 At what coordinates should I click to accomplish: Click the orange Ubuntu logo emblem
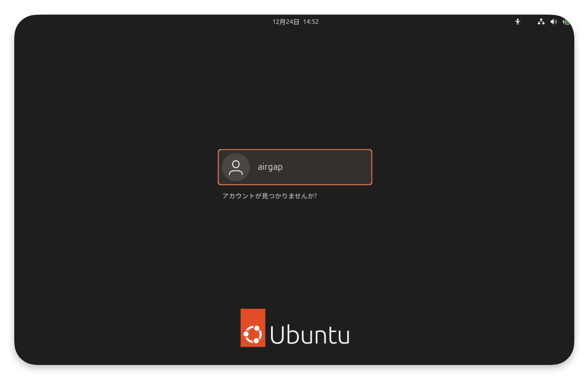tap(253, 328)
